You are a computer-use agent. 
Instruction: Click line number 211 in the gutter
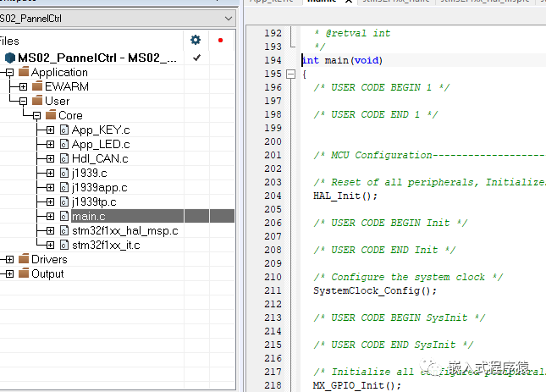273,290
